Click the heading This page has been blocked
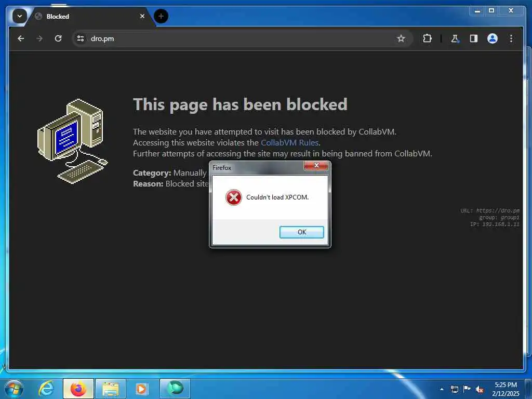Image resolution: width=532 pixels, height=399 pixels. coord(240,104)
